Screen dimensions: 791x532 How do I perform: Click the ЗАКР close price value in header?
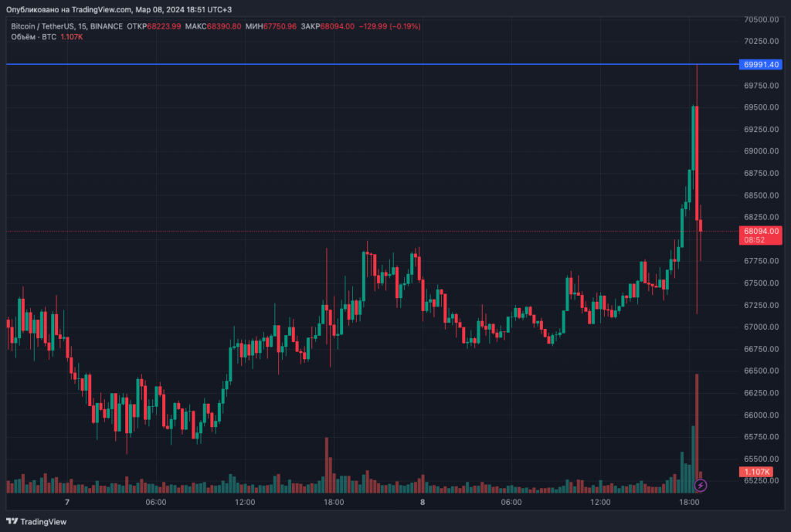337,26
